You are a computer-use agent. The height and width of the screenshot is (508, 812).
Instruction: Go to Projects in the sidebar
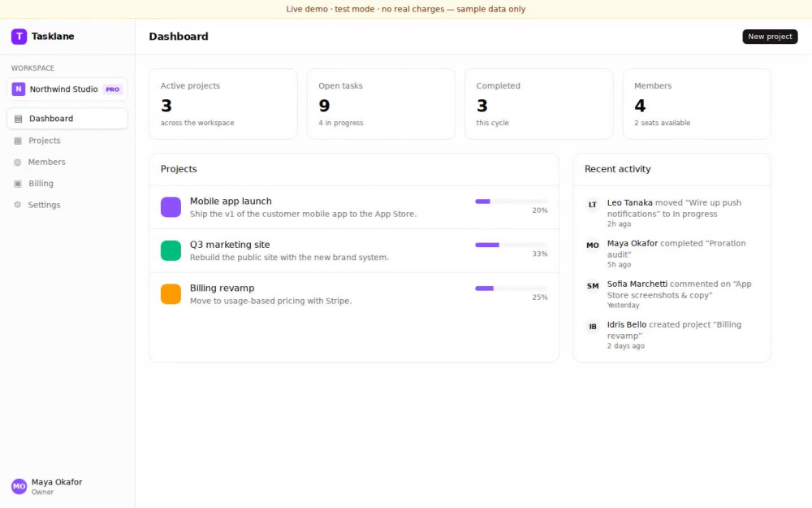67,141
